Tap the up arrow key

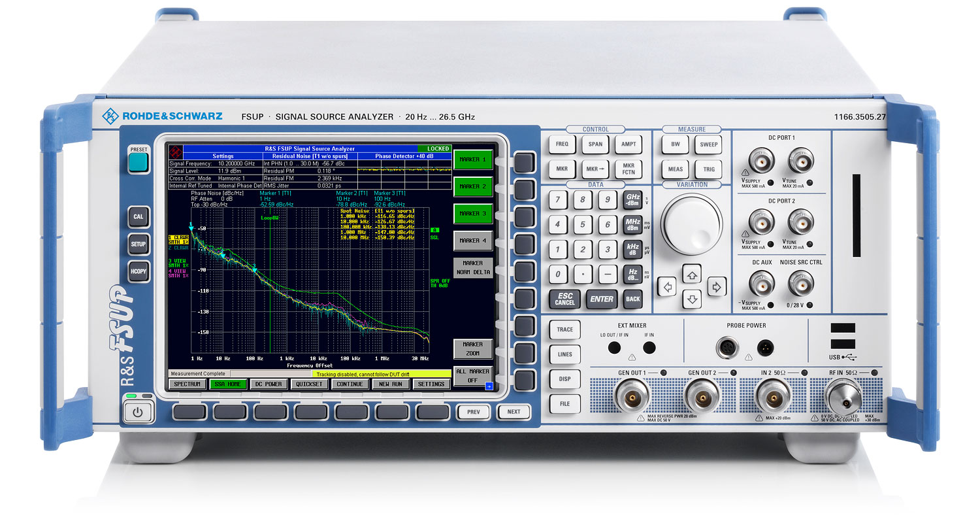click(692, 273)
